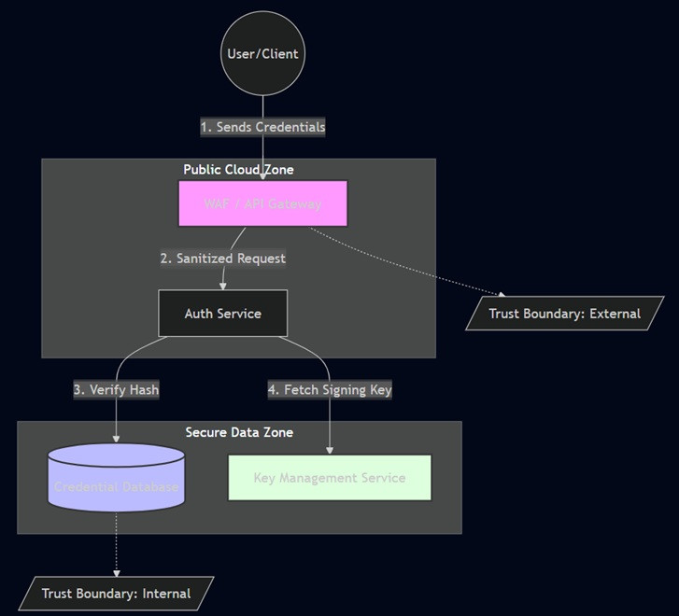Click the '1. Sends Credentials' edge label
The height and width of the screenshot is (616, 679).
[262, 127]
